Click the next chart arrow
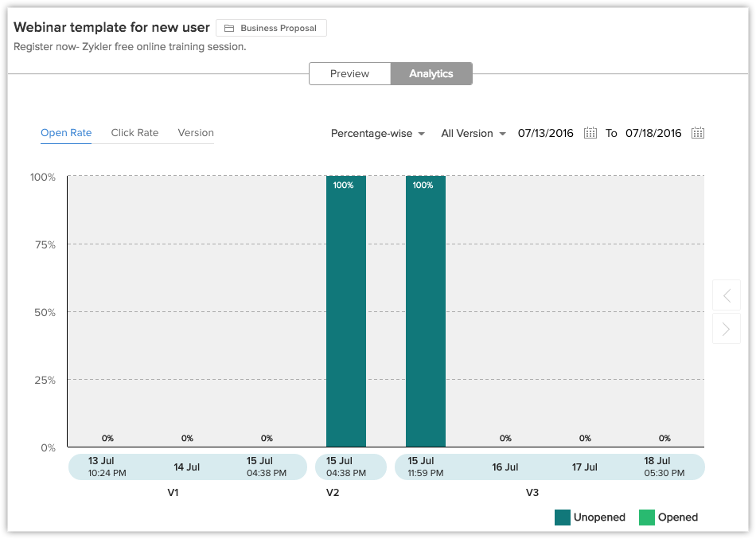 tap(726, 329)
